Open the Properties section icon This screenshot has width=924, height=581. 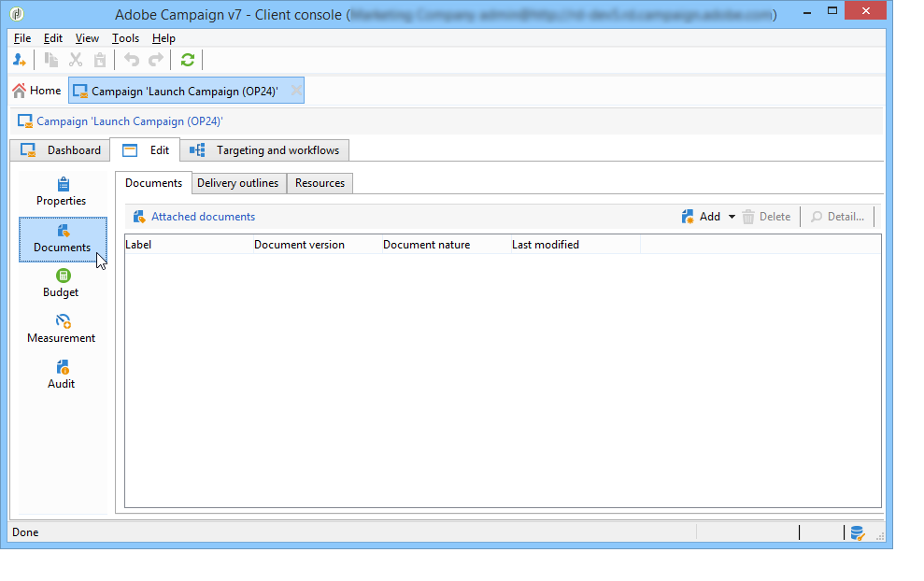click(x=63, y=184)
